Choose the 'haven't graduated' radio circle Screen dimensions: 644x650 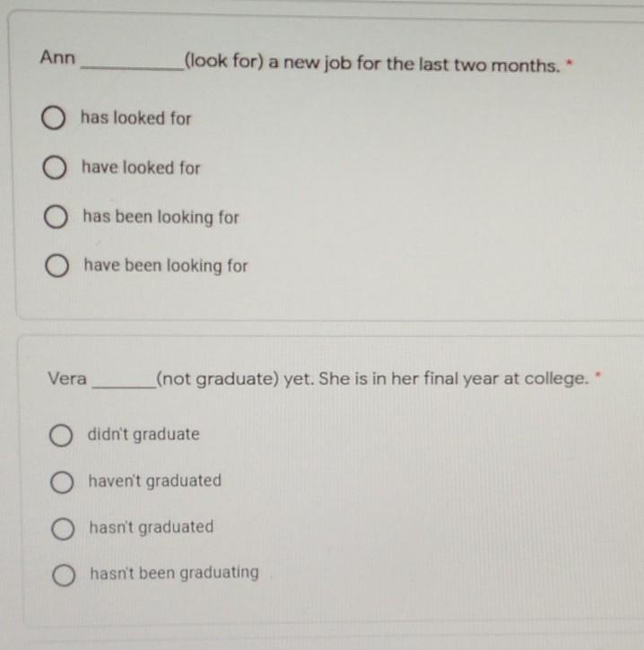coord(62,482)
